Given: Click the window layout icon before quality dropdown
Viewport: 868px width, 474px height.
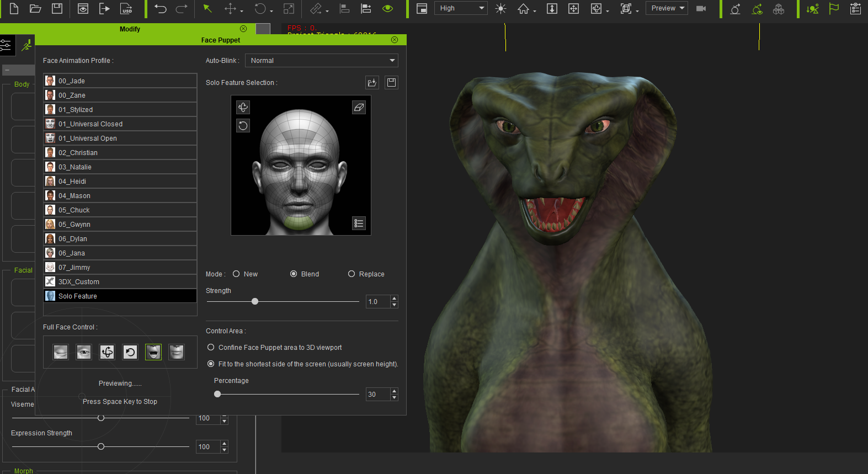Looking at the screenshot, I should [422, 8].
